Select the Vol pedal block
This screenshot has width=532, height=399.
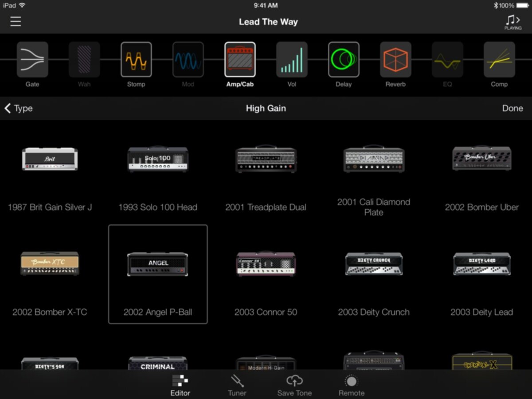(292, 60)
